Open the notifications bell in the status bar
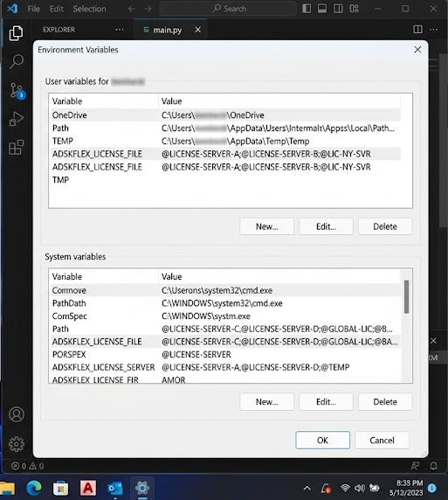This screenshot has height=500, width=448. [x=433, y=466]
